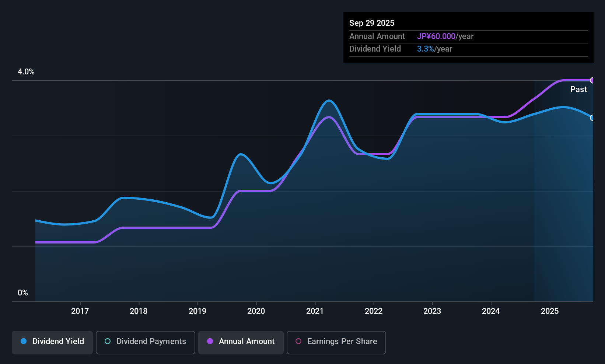
Task: Select the Past region label
Action: tap(578, 89)
